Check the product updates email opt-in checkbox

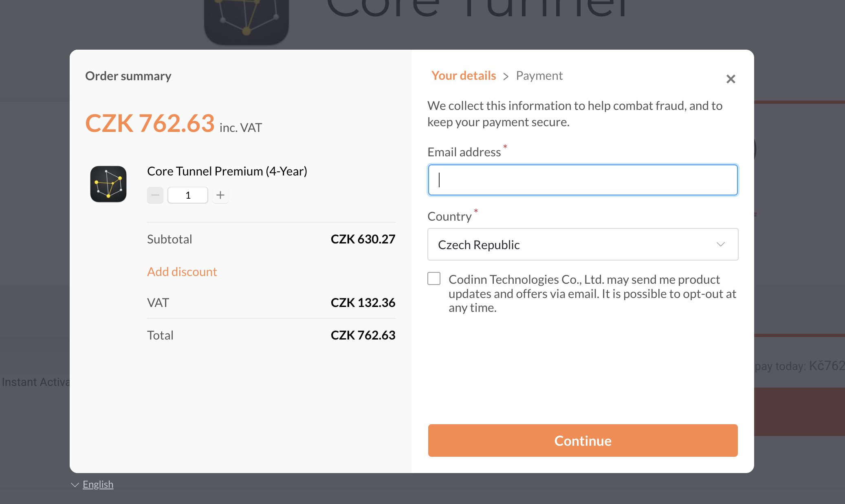pos(434,279)
